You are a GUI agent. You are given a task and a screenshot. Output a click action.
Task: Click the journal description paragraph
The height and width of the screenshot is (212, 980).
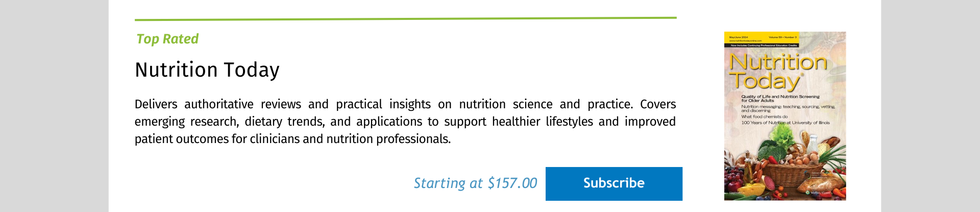[x=405, y=122]
